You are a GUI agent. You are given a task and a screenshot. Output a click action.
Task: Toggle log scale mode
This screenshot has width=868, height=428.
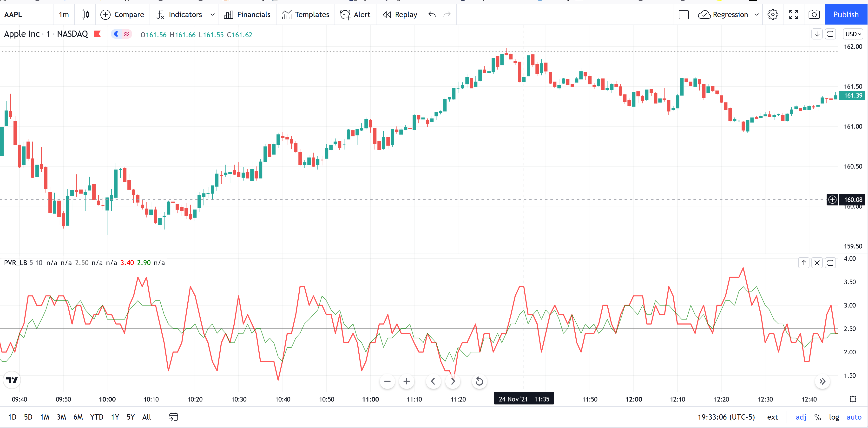click(x=834, y=417)
